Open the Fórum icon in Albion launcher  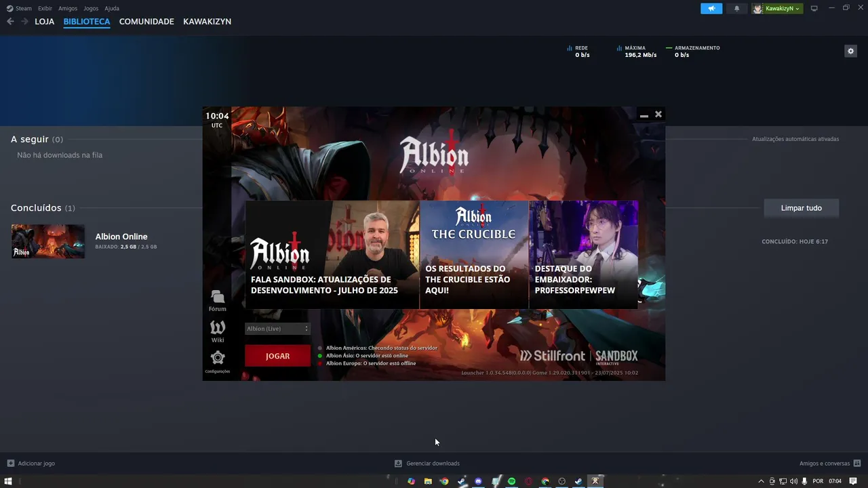point(218,297)
